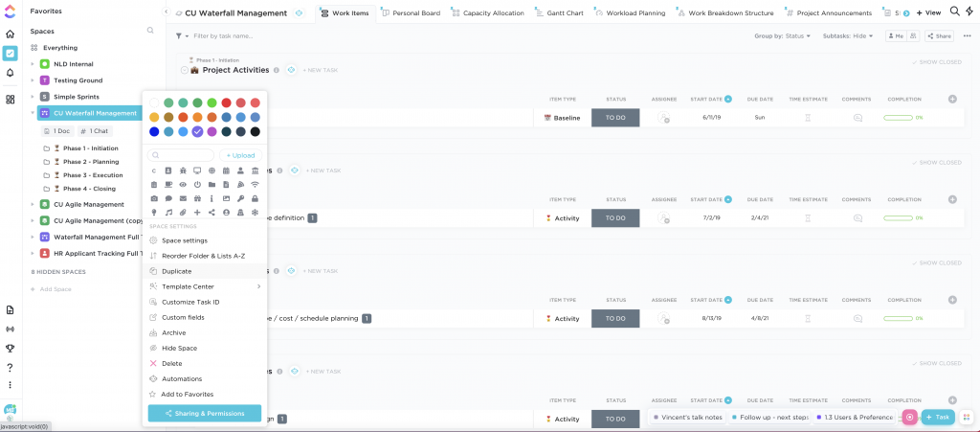
Task: Click the record clip button in tray
Action: pos(910,417)
